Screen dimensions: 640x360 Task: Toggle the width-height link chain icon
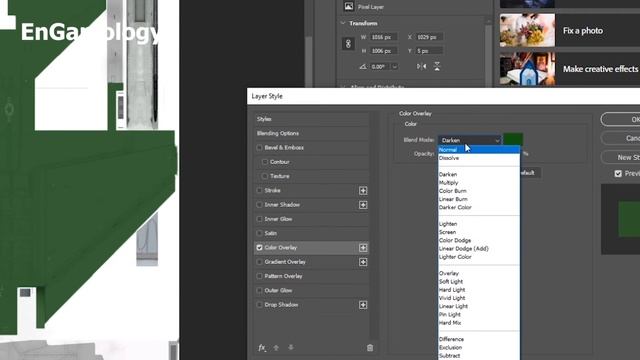pos(348,44)
